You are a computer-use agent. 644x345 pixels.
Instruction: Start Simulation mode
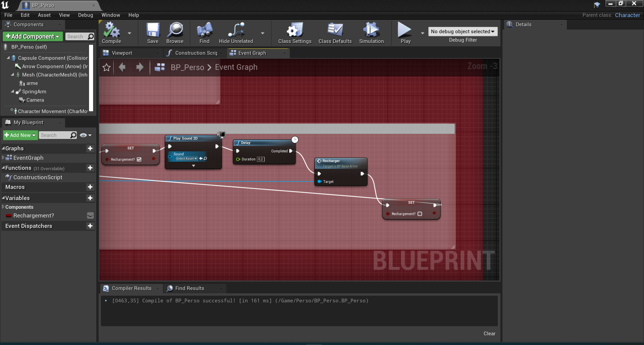point(371,33)
